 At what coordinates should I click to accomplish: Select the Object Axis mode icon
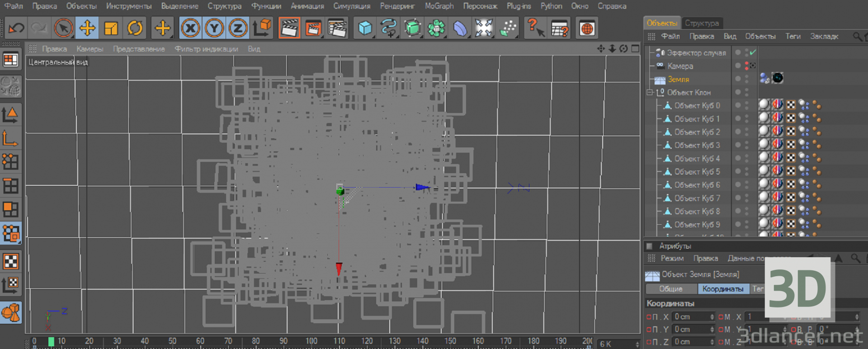pyautogui.click(x=11, y=138)
